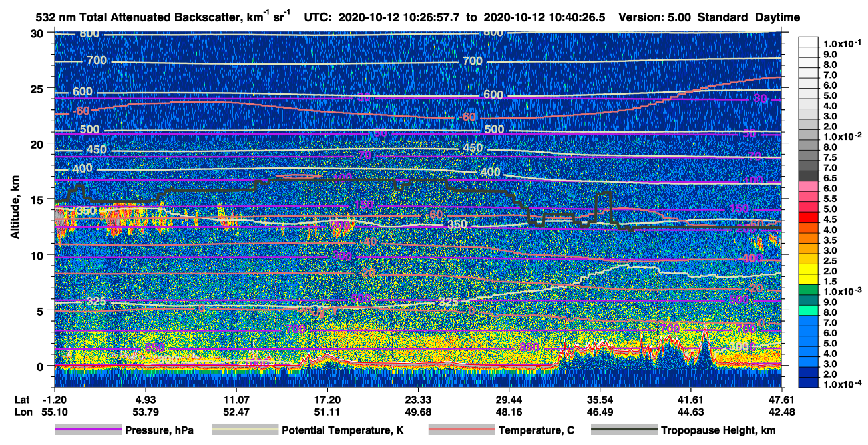Click the longitude value '49.68'
The width and height of the screenshot is (868, 445).
click(418, 412)
